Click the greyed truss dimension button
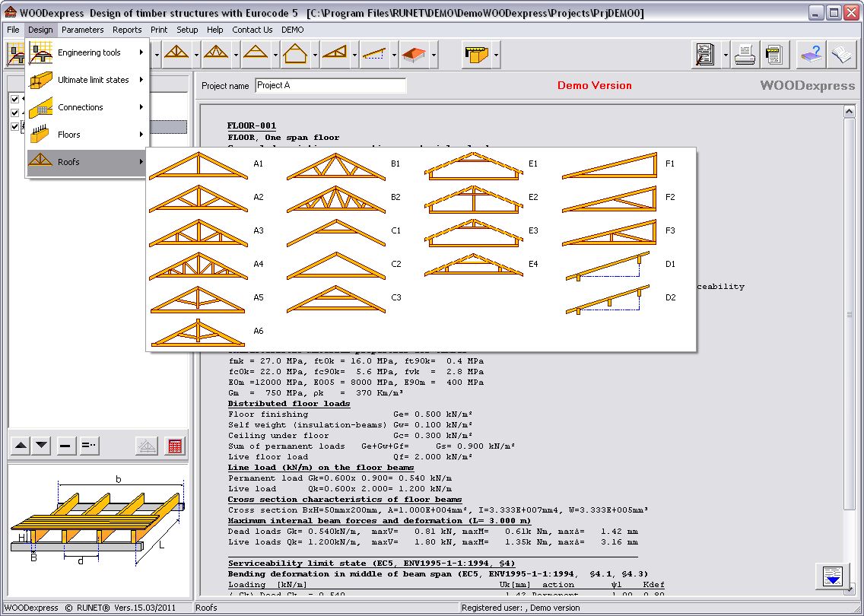The width and height of the screenshot is (864, 616). click(146, 446)
